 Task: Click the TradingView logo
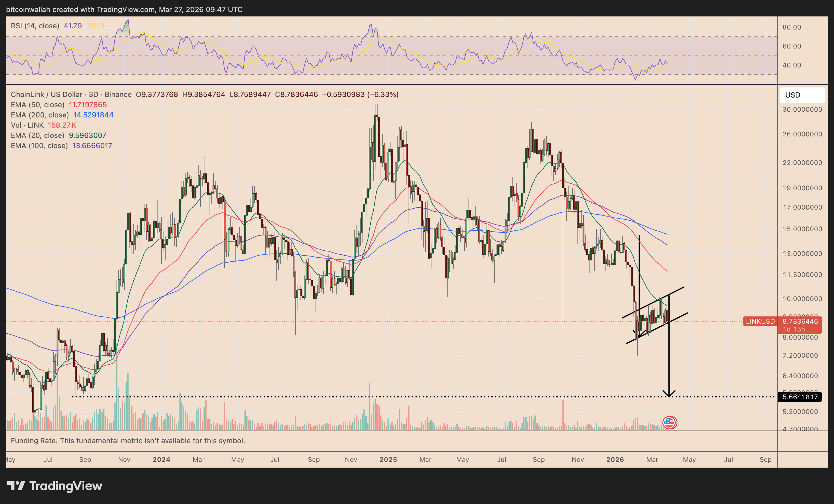[55, 486]
